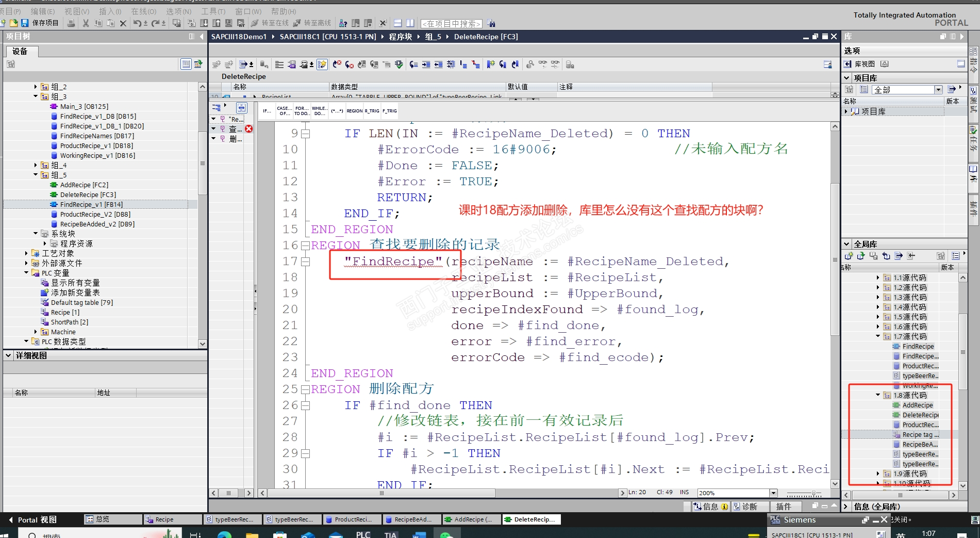Viewport: 980px width, 538px height.
Task: Click the outdent text icon in editor toolbar
Action: point(438,64)
